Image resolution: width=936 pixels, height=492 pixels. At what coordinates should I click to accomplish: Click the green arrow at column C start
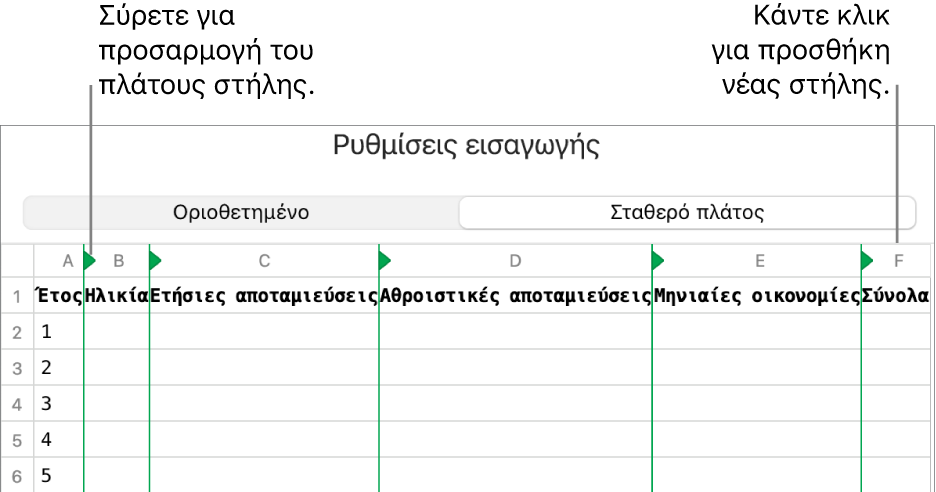click(154, 261)
